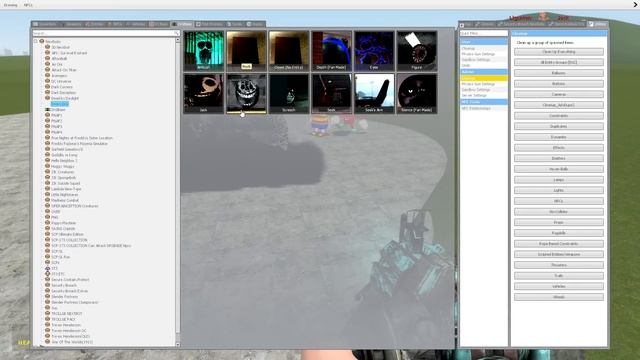
Task: Click the magnifier search icon
Action: pyautogui.click(x=176, y=33)
